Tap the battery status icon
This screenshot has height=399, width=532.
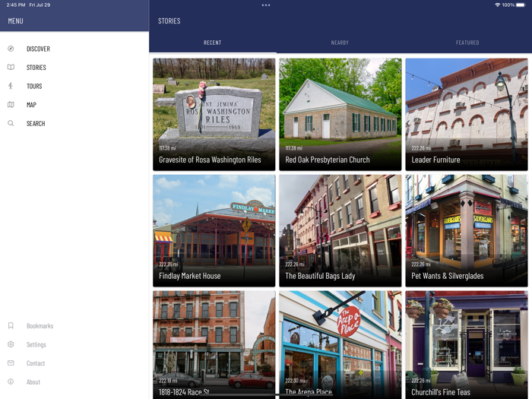click(x=520, y=5)
